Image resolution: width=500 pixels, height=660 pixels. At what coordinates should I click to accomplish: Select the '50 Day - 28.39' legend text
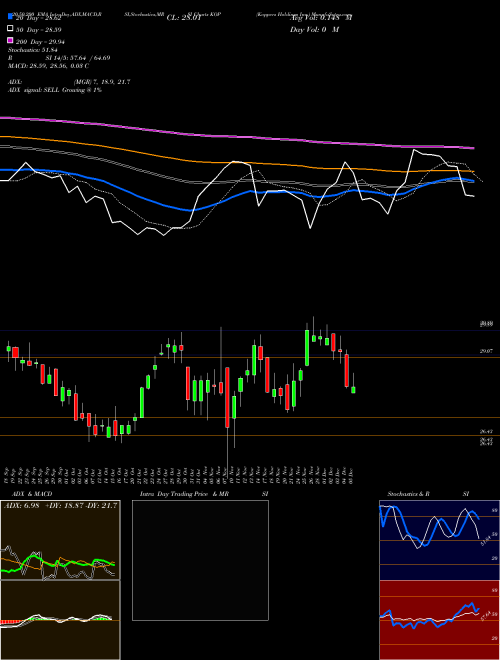(37, 30)
